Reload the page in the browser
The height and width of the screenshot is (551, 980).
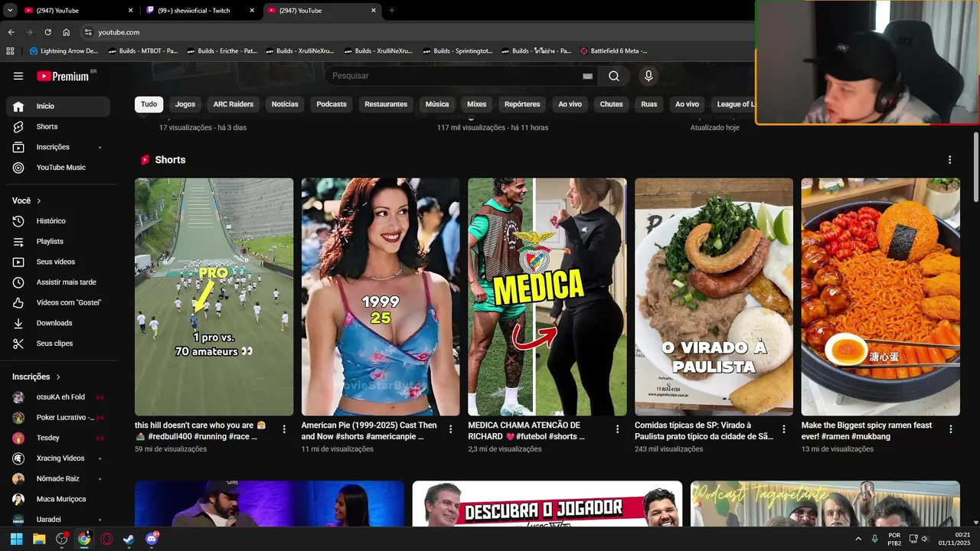coord(47,32)
